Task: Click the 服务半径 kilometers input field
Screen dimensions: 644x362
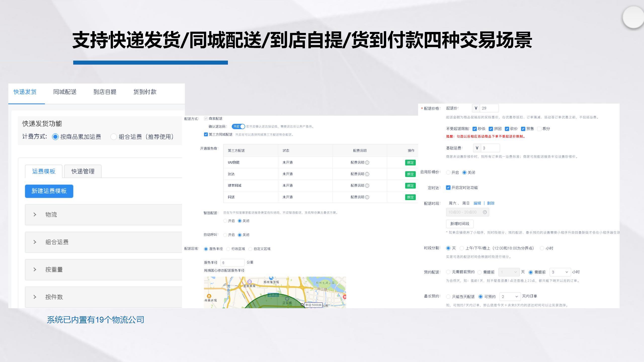Action: tap(232, 263)
